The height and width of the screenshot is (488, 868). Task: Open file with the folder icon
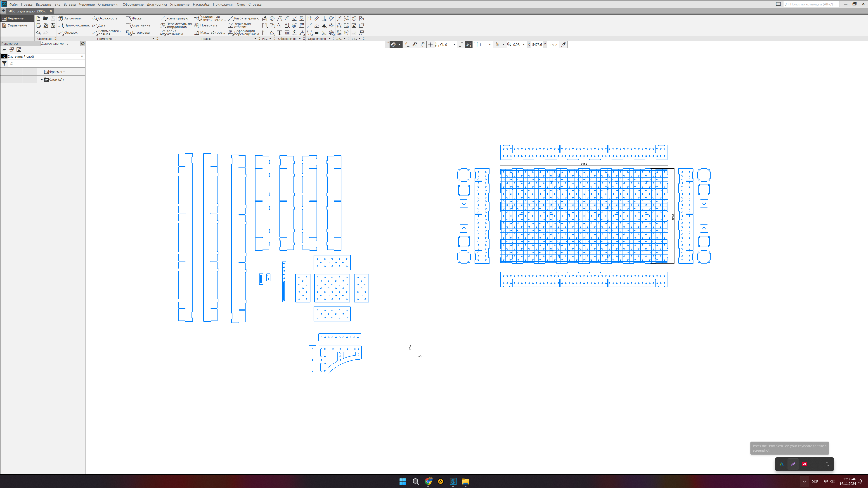(45, 18)
